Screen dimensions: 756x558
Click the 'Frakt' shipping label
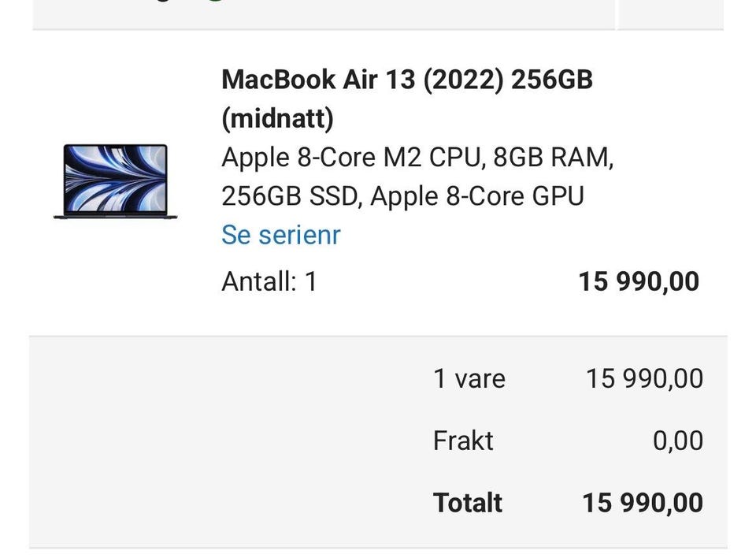click(463, 441)
